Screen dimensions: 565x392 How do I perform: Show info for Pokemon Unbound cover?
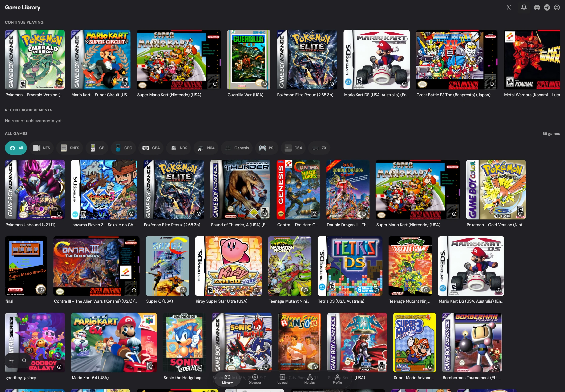59,214
